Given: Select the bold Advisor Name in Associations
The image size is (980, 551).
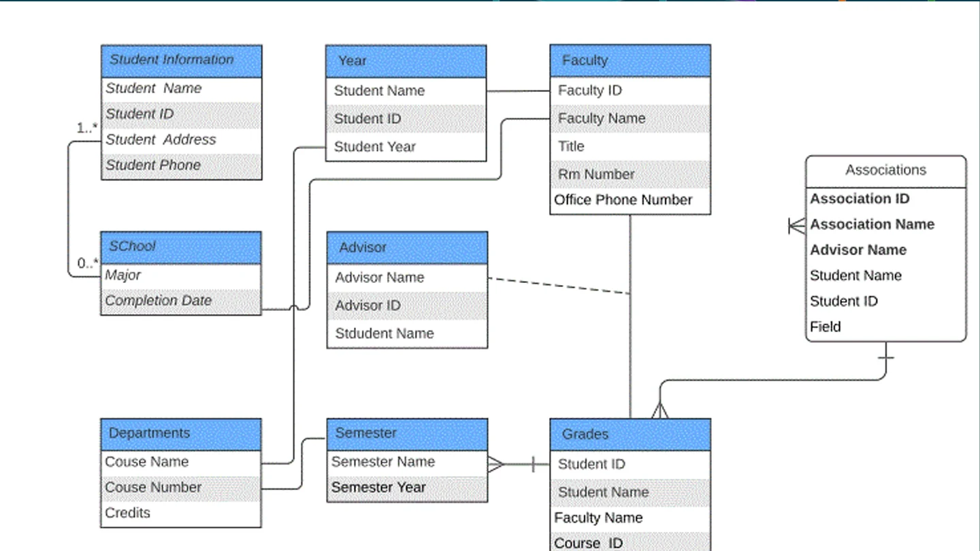Looking at the screenshot, I should [x=886, y=250].
